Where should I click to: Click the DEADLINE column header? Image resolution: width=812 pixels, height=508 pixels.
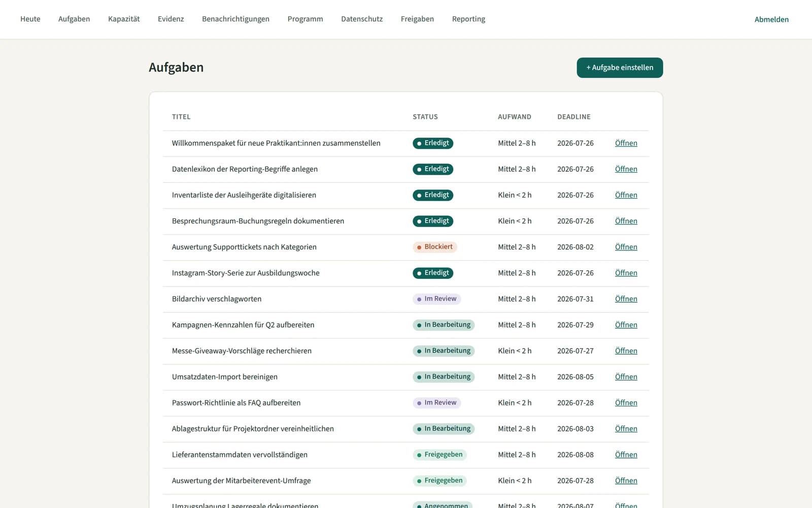574,117
